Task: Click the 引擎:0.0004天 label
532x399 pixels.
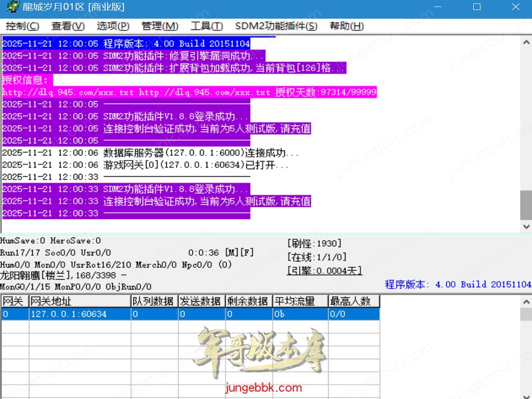Action: pyautogui.click(x=324, y=270)
